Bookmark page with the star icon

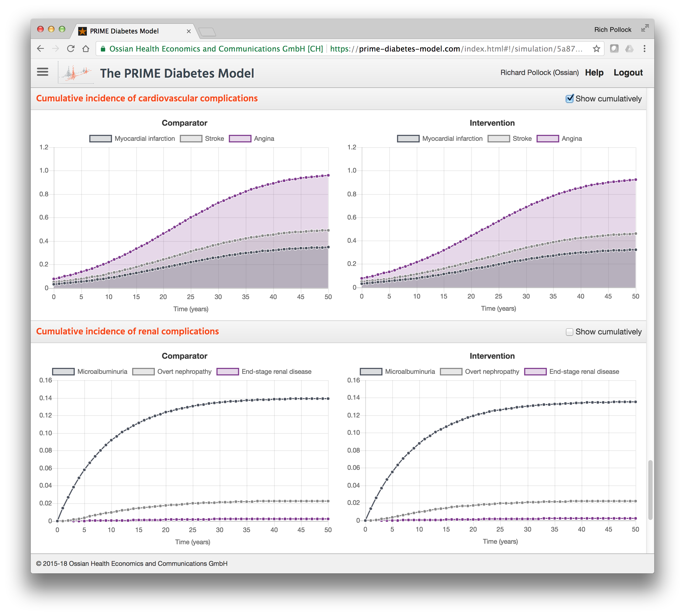pos(596,49)
